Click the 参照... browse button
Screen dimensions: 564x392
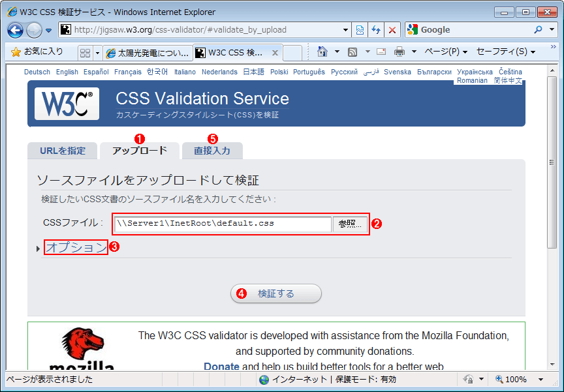tap(350, 224)
